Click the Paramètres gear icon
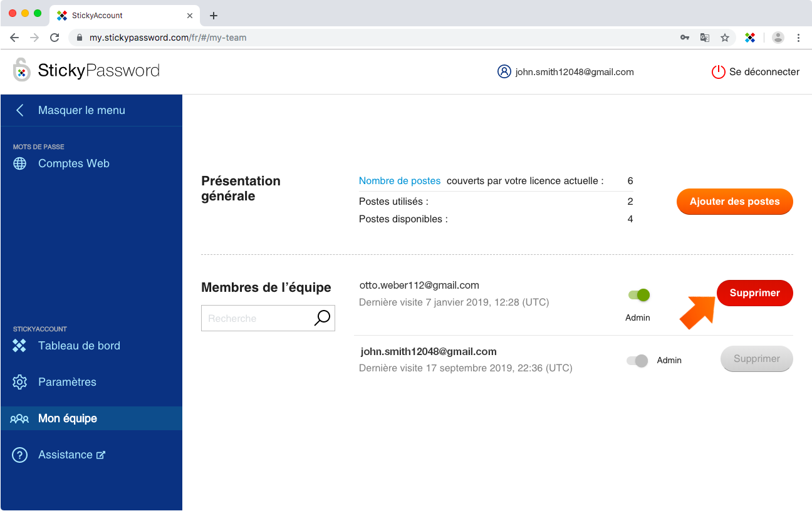812x511 pixels. 20,382
